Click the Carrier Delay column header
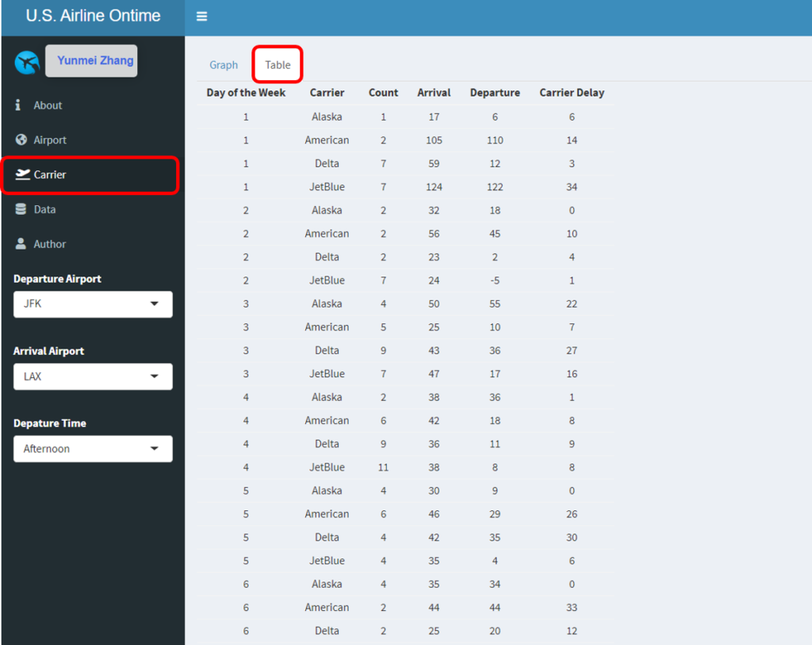812x645 pixels. tap(572, 93)
